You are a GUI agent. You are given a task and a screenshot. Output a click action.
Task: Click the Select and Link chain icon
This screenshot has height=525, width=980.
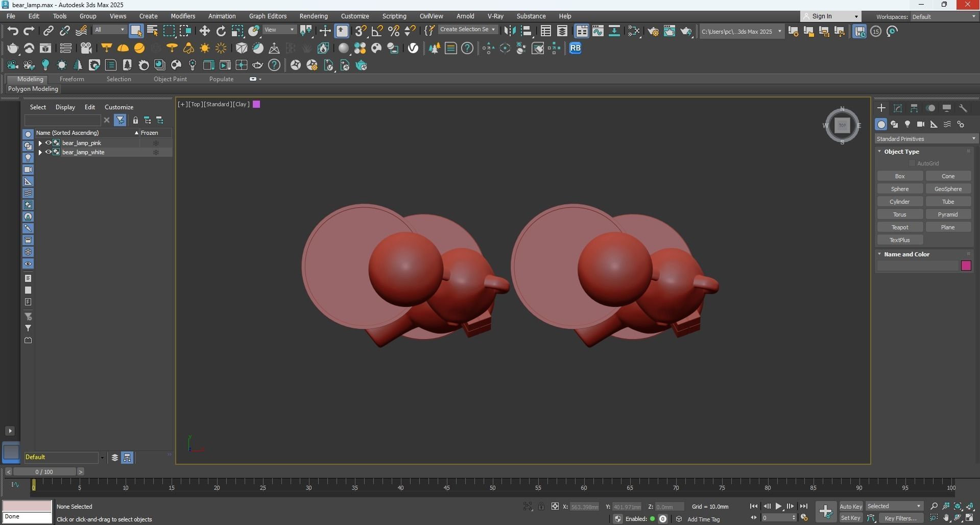tap(49, 31)
